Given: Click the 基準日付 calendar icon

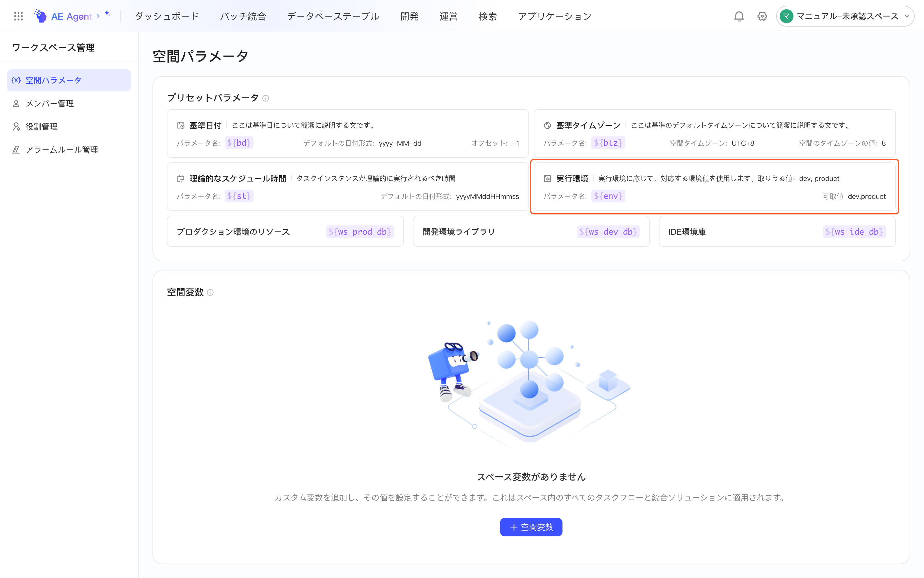Looking at the screenshot, I should click(x=180, y=125).
